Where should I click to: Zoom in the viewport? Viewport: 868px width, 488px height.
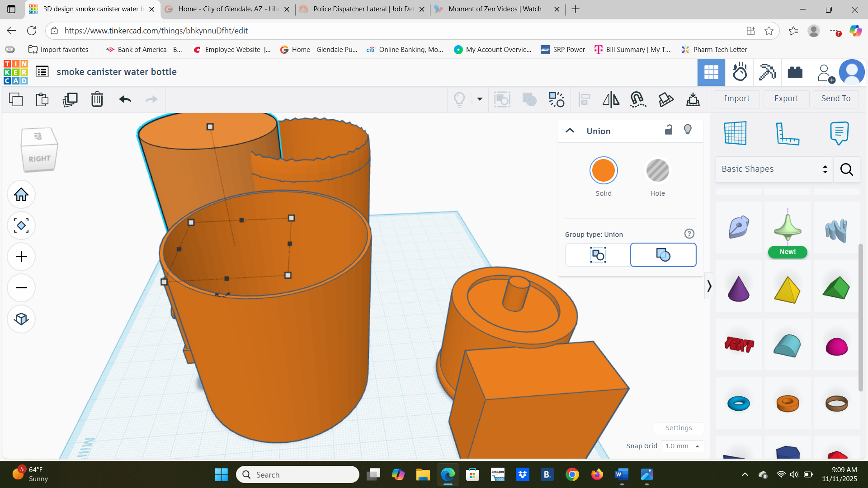click(x=21, y=257)
